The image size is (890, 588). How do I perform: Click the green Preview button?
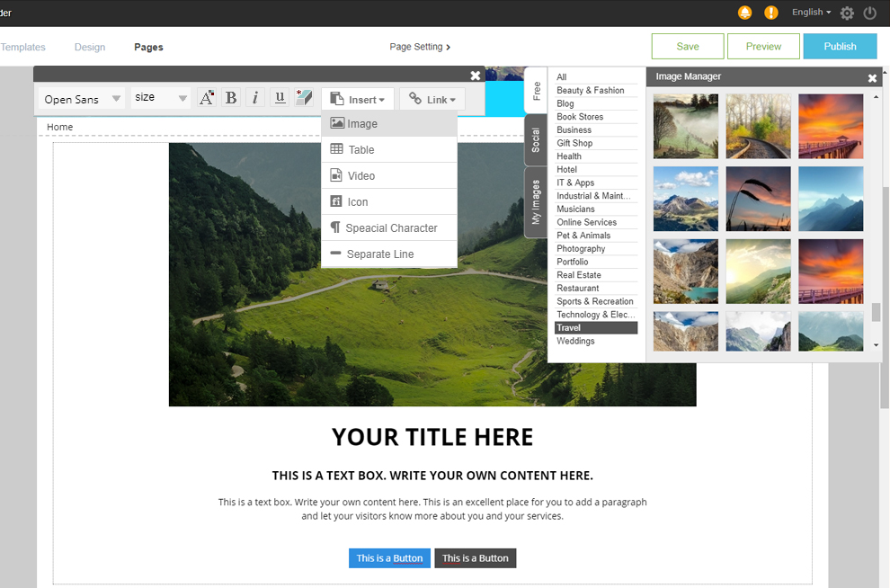coord(763,47)
